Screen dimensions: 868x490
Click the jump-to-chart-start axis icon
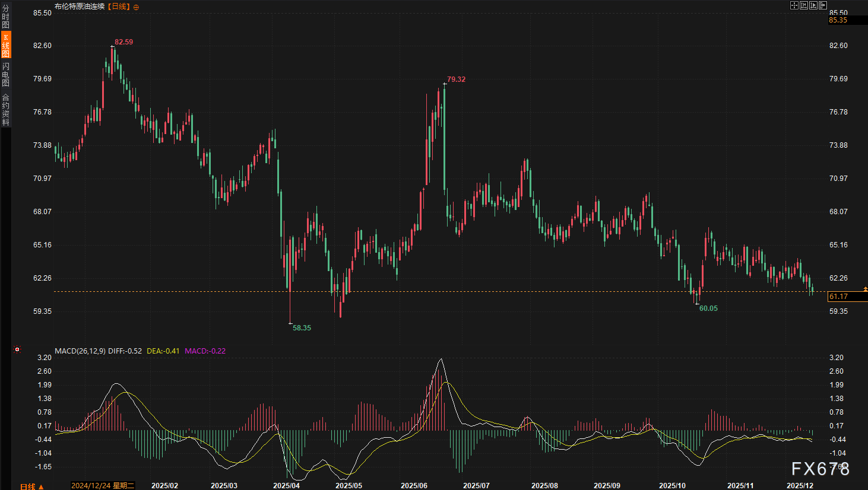click(803, 5)
